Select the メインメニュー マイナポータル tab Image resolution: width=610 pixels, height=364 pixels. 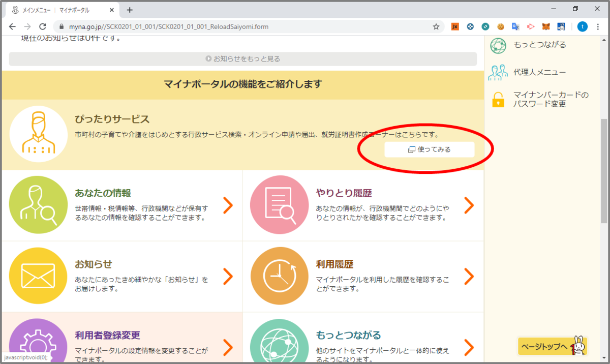tap(63, 10)
